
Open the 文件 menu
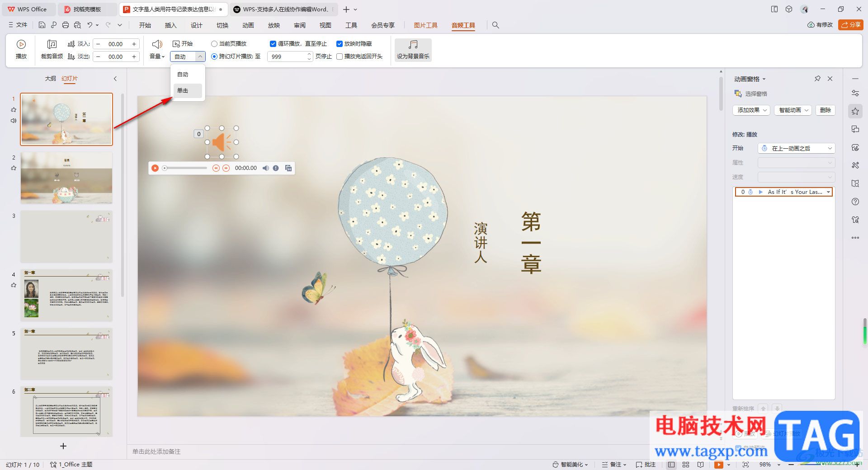18,25
